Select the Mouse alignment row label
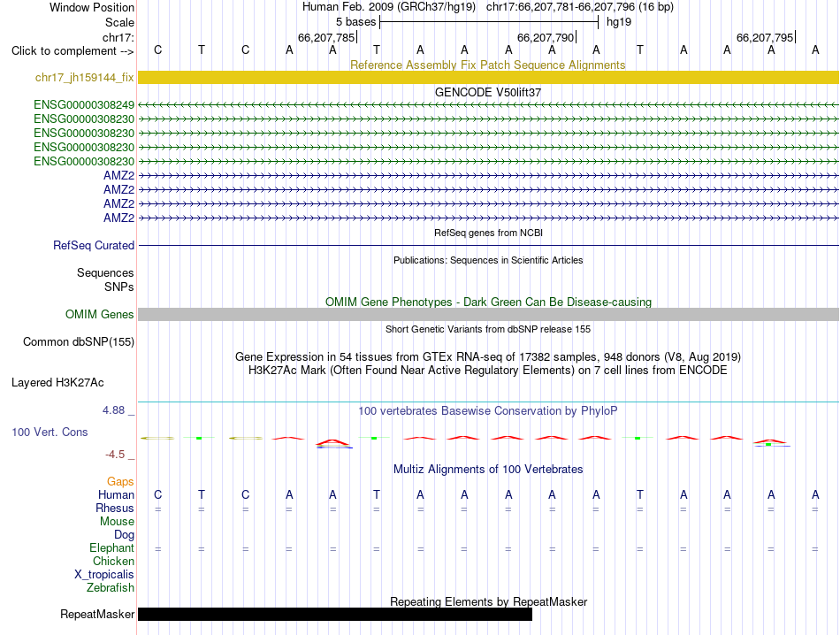The height and width of the screenshot is (635, 840). click(117, 522)
